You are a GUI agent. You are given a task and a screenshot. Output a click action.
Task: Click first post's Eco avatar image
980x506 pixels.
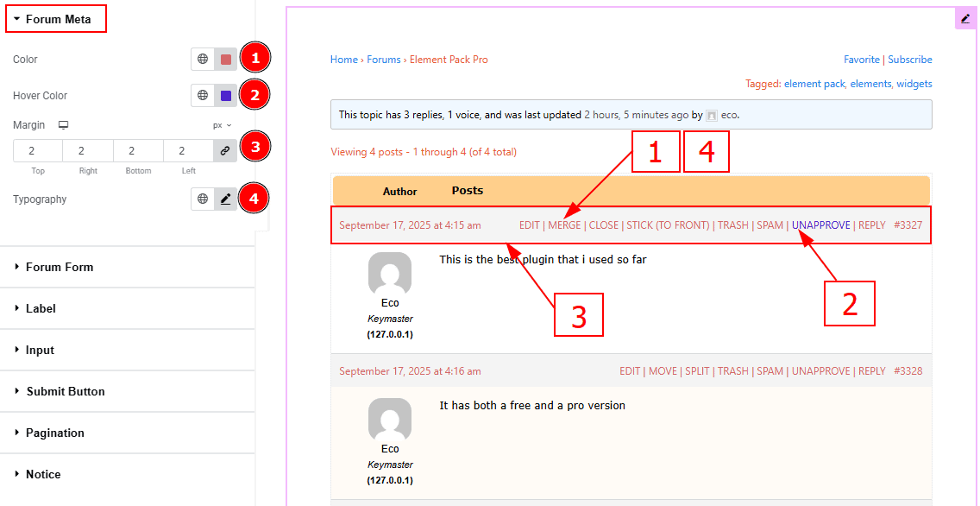click(390, 274)
